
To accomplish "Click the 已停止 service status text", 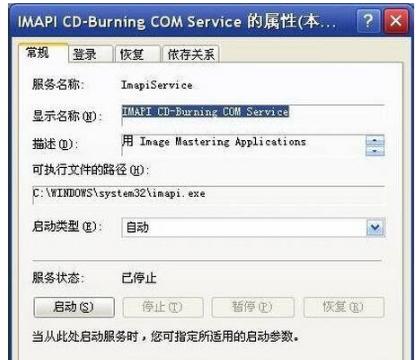I will click(139, 278).
